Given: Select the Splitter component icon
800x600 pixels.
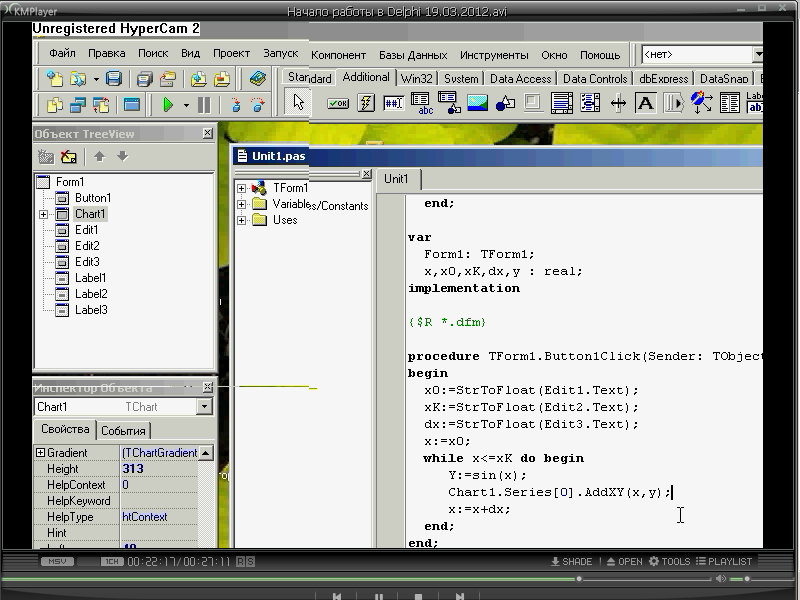Looking at the screenshot, I should point(618,104).
